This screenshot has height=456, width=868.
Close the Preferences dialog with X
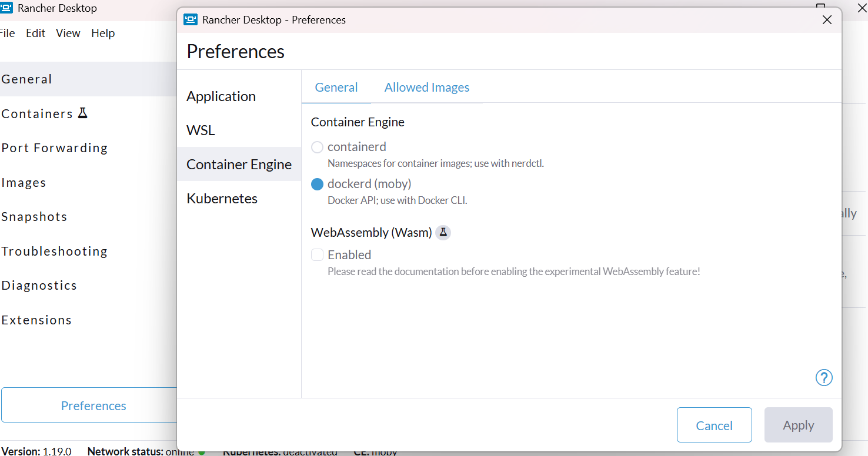827,19
